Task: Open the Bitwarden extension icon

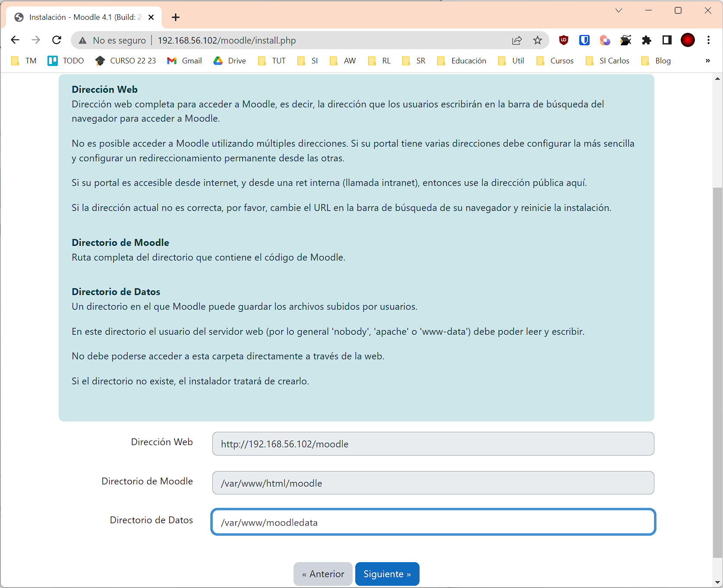Action: point(584,40)
